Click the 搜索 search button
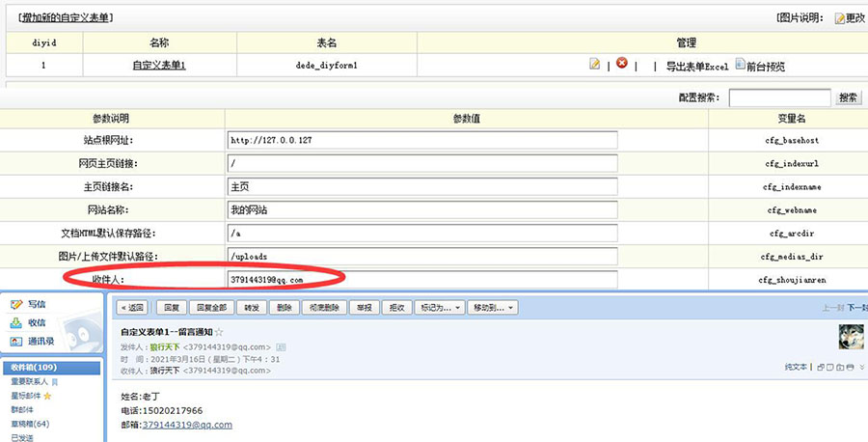The width and height of the screenshot is (868, 442). (848, 97)
